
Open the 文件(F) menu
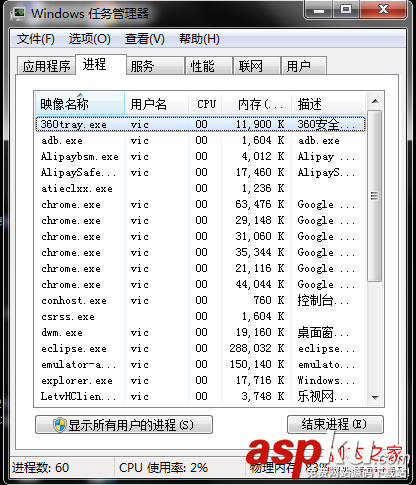(36, 39)
